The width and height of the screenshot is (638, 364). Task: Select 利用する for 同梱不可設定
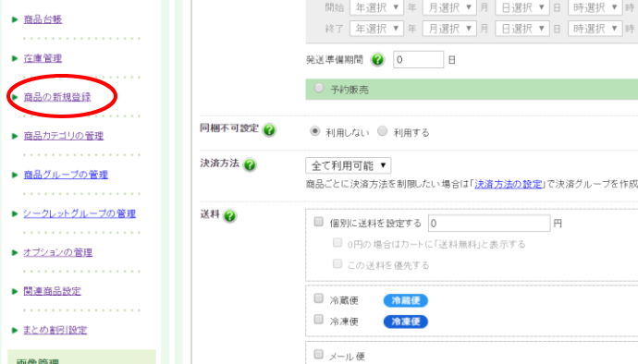click(x=383, y=131)
